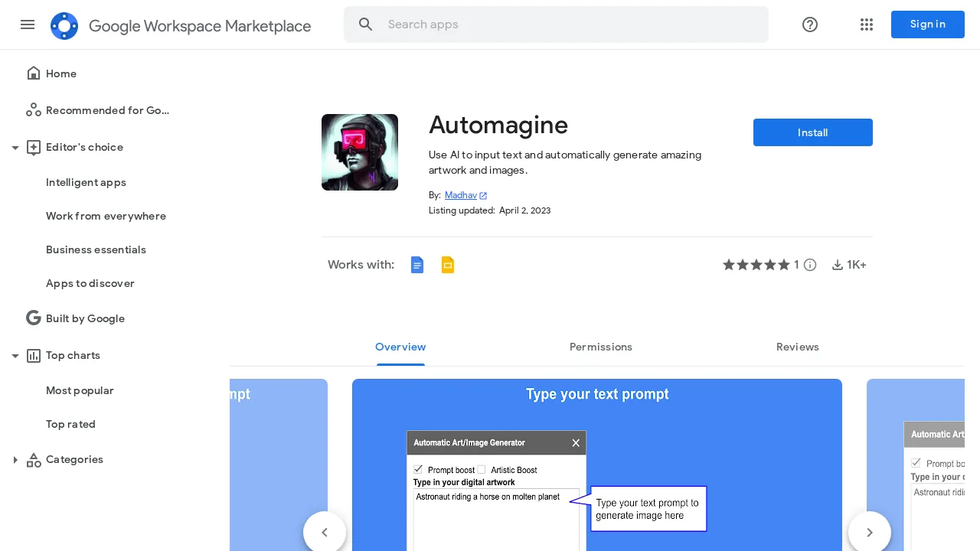This screenshot has height=551, width=980.
Task: Open the Google apps grid
Action: pos(867,24)
